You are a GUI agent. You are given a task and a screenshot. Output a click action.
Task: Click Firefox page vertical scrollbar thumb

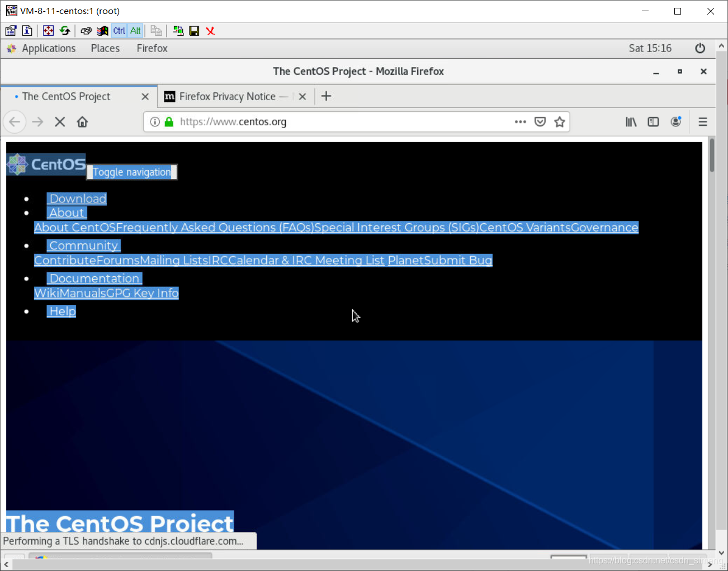tap(712, 155)
